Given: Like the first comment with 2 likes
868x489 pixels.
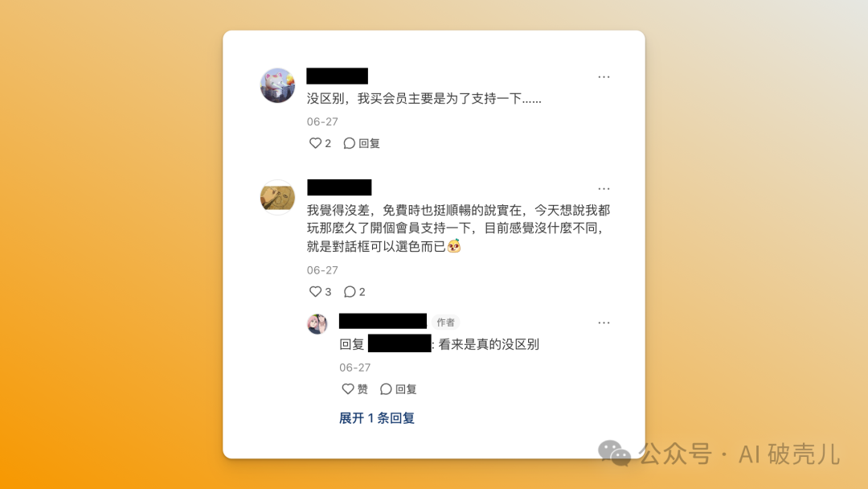Looking at the screenshot, I should click(x=315, y=143).
